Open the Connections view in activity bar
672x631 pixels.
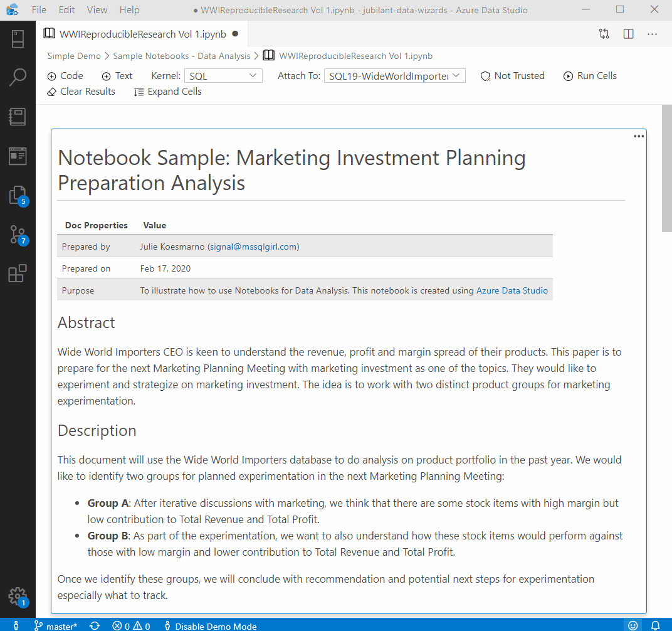pos(18,39)
